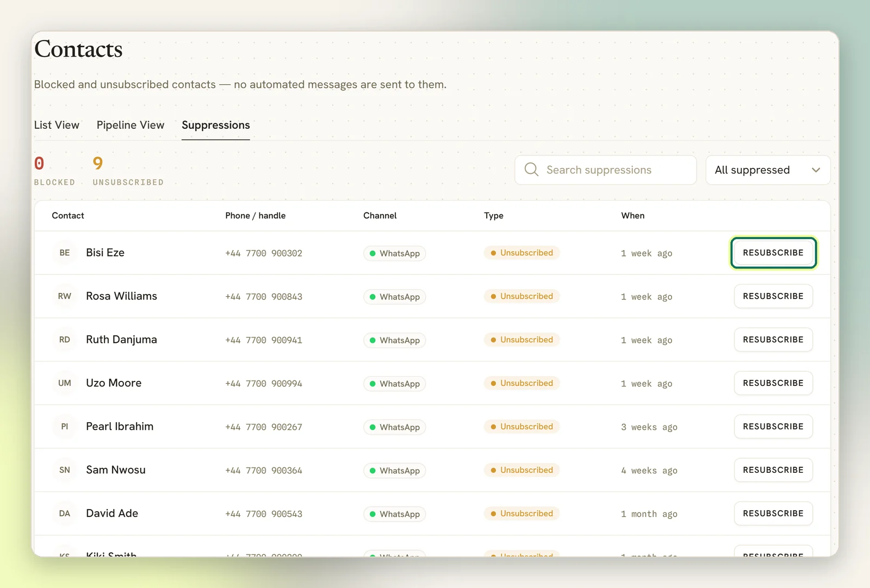
Task: Click the DA avatar for David Ade
Action: (65, 514)
